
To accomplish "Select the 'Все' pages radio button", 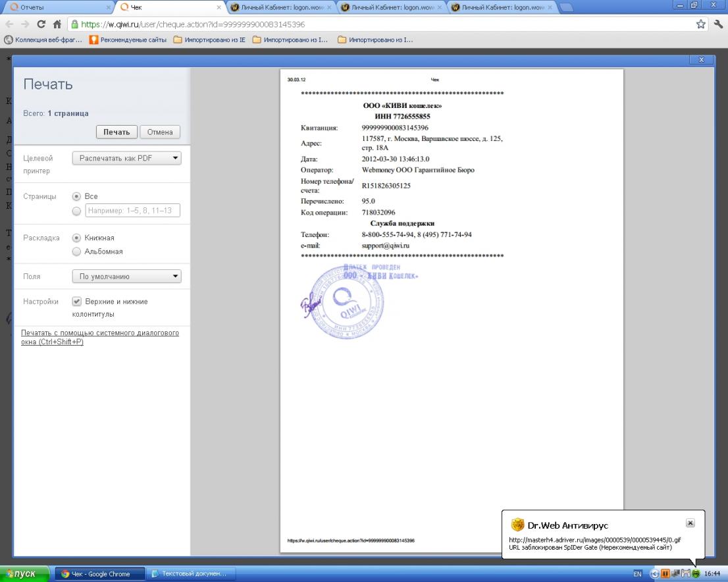I will 77,196.
